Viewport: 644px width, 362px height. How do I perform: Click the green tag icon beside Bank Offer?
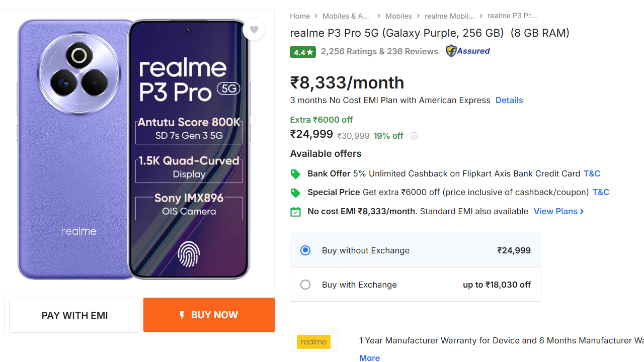pos(295,173)
